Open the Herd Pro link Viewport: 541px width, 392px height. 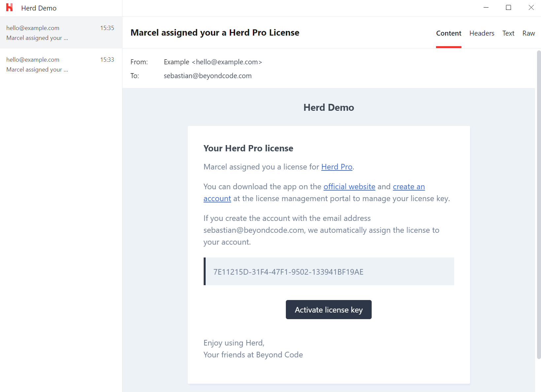[336, 167]
